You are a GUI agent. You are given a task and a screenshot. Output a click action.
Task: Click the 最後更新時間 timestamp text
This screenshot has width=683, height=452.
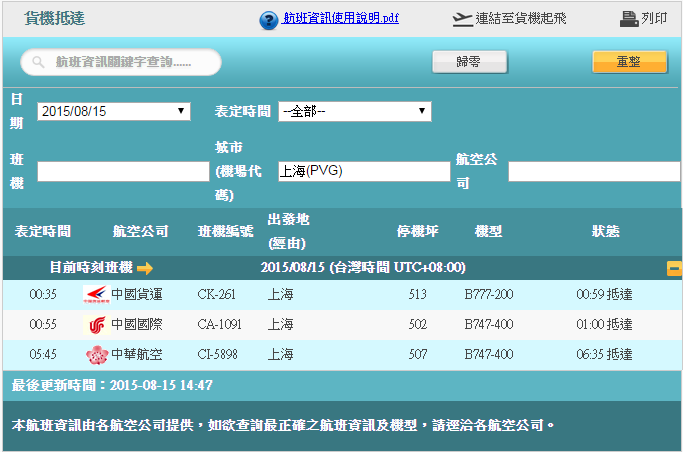pyautogui.click(x=112, y=385)
